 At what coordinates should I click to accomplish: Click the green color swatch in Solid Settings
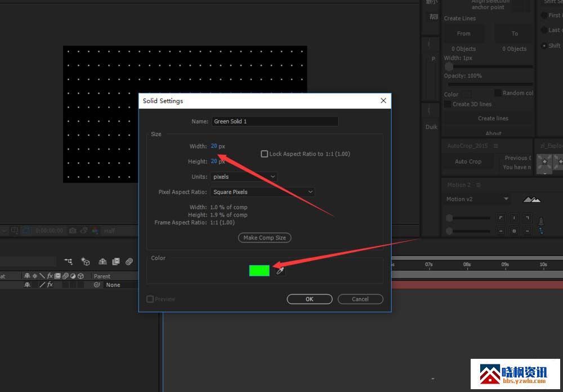[259, 271]
